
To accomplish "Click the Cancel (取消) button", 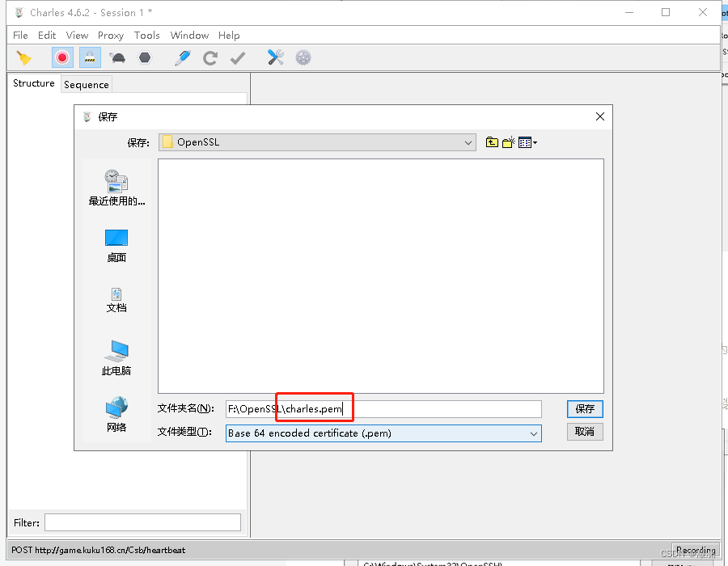I will [x=585, y=432].
